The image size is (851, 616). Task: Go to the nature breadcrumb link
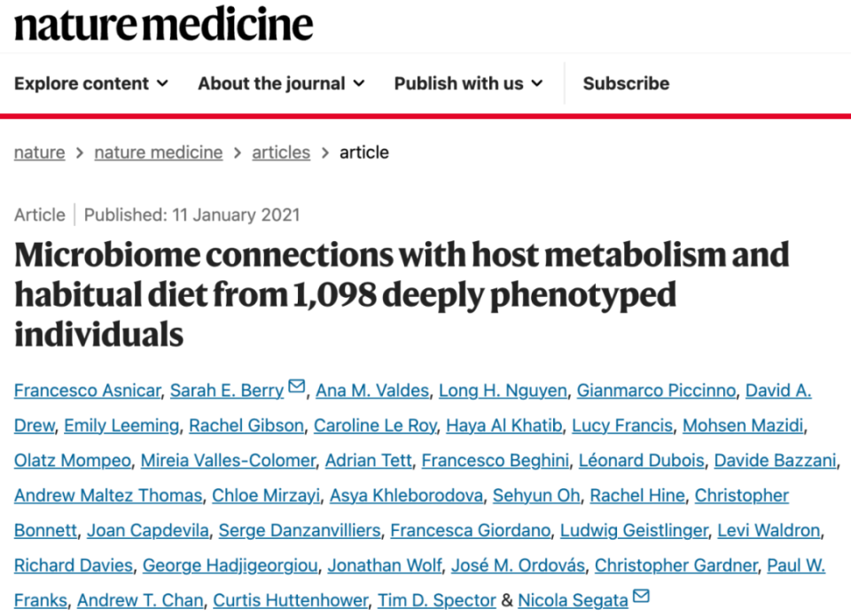[40, 152]
